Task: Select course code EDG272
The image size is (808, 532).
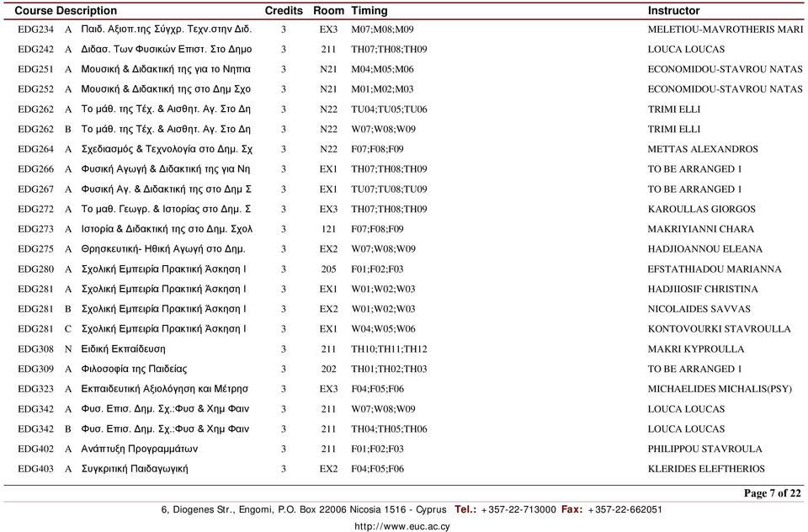Action: [x=35, y=210]
